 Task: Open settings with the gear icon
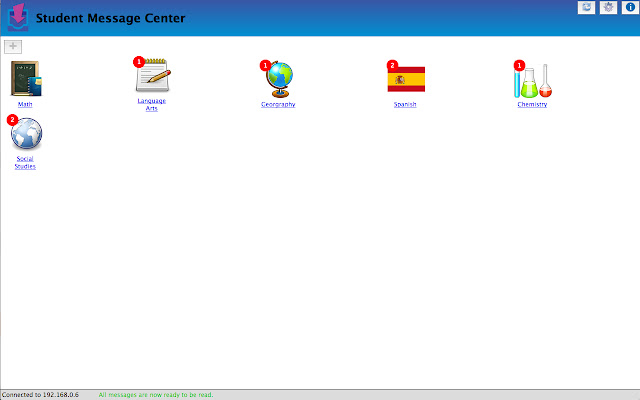tap(608, 7)
